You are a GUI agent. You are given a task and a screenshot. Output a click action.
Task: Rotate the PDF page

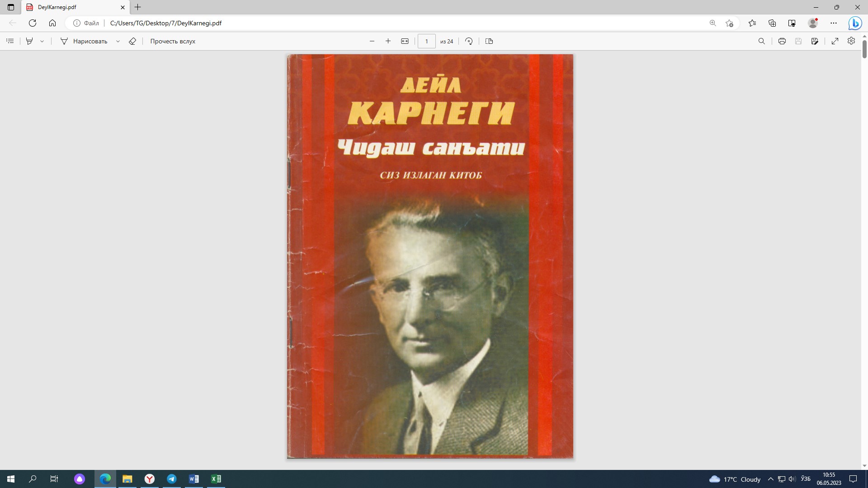469,41
